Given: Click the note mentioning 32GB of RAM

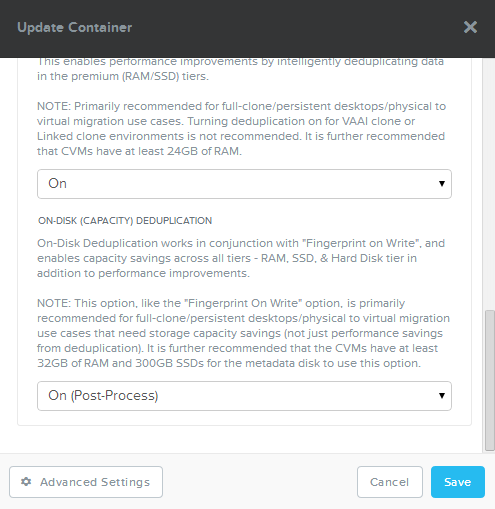Looking at the screenshot, I should tap(244, 333).
